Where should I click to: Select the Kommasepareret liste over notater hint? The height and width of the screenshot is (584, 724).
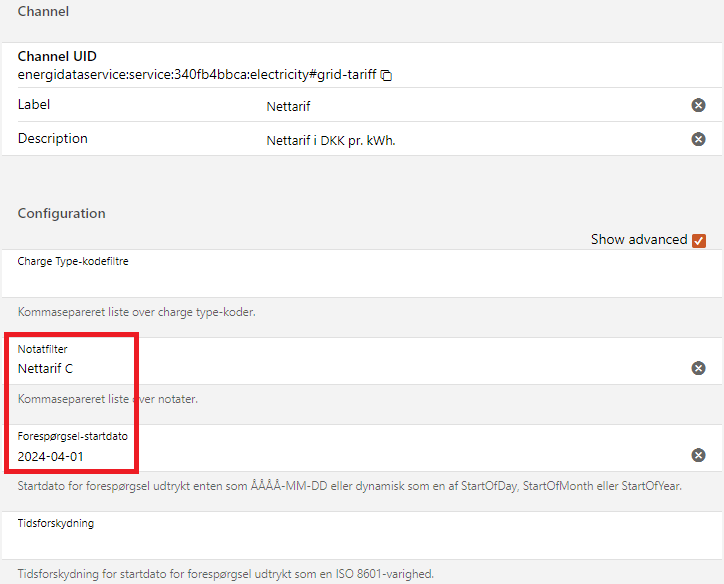pyautogui.click(x=108, y=399)
